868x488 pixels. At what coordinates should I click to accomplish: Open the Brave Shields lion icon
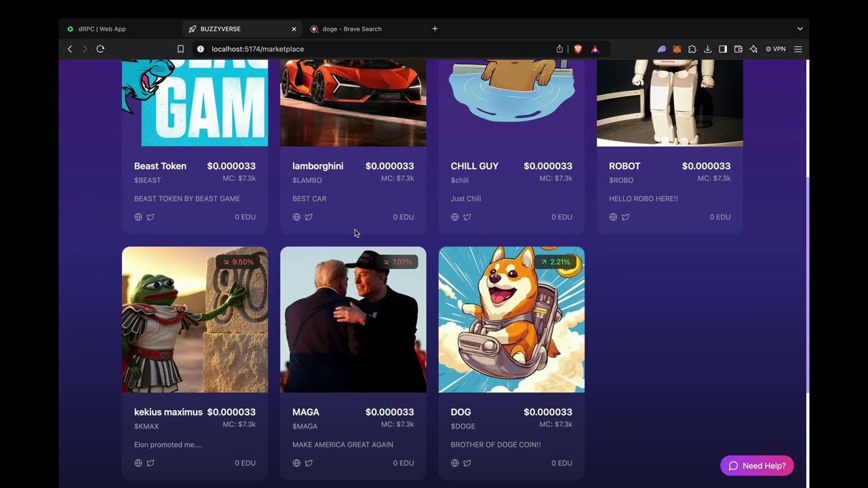click(x=578, y=49)
